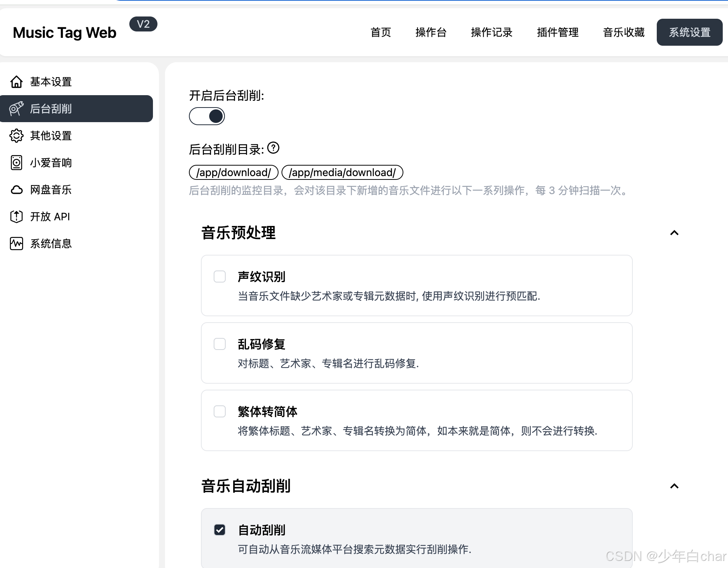This screenshot has height=568, width=728.
Task: Select the /app/media/download/ directory tag
Action: coord(342,172)
